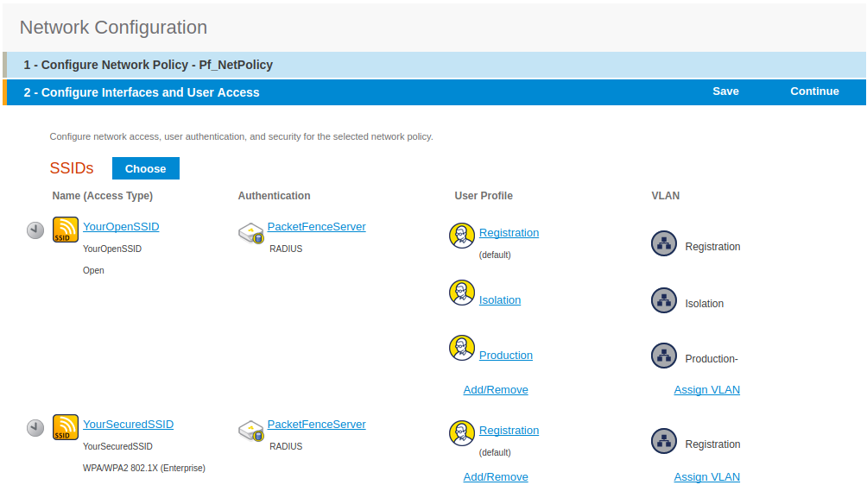Click the Isolation VLAN icon
Viewport: 867px width, 504px height.
click(664, 300)
